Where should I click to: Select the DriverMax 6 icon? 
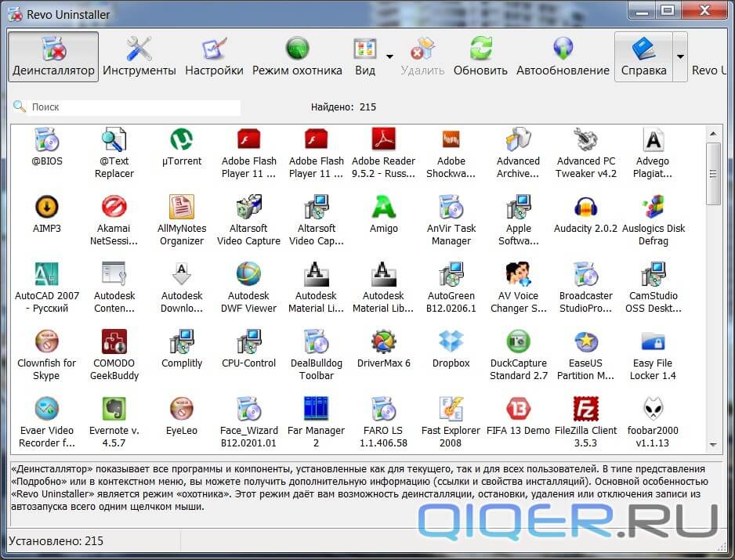[x=383, y=341]
